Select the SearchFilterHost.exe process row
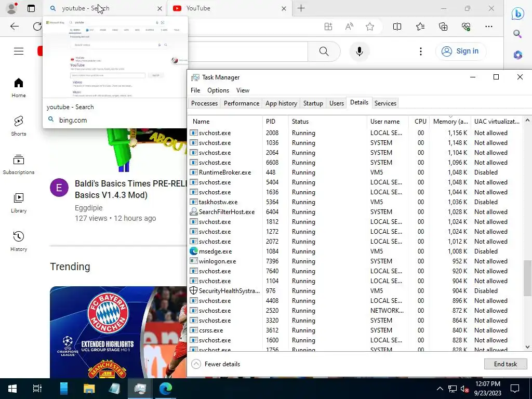Image resolution: width=532 pixels, height=399 pixels. tap(355, 212)
